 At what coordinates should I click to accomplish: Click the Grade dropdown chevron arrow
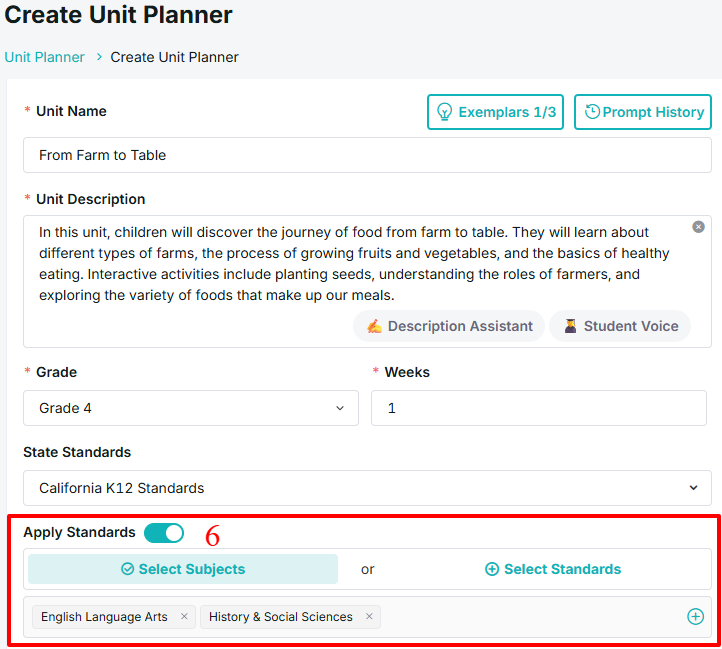[x=340, y=408]
